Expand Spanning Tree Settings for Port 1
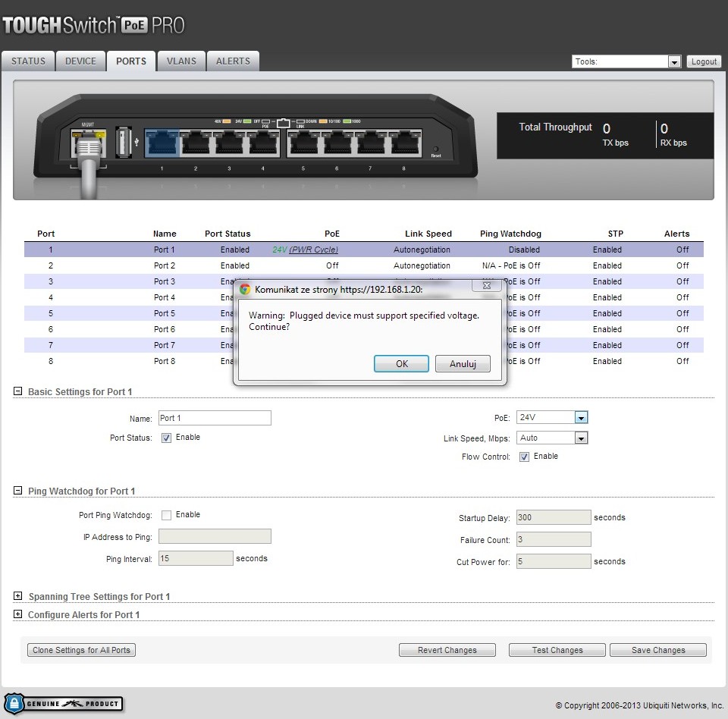Screen dimensions: 728x719 pos(17,596)
